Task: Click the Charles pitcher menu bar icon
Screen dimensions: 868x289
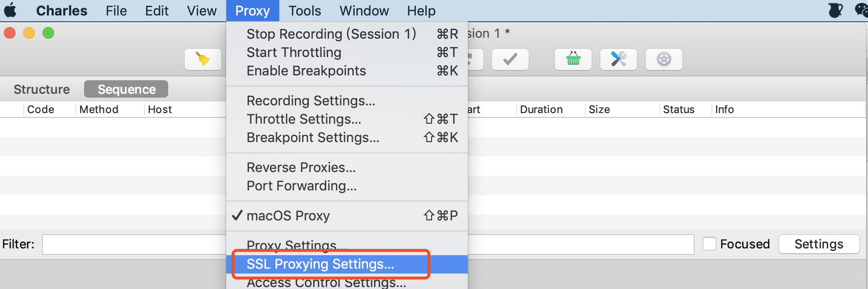Action: (836, 10)
